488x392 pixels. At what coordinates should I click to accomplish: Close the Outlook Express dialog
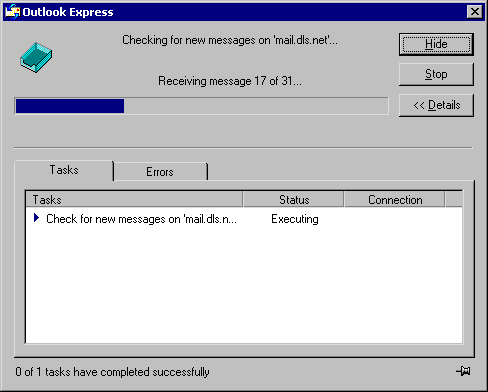475,12
